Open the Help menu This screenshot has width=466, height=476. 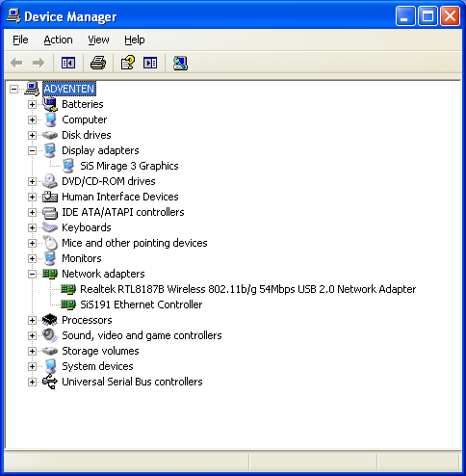[x=135, y=40]
